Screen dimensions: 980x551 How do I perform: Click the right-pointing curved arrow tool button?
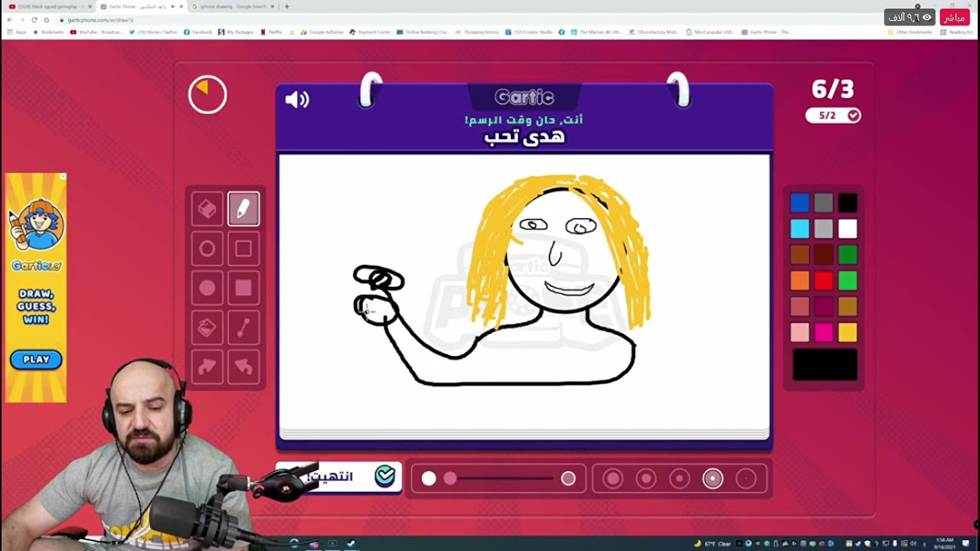(x=207, y=367)
